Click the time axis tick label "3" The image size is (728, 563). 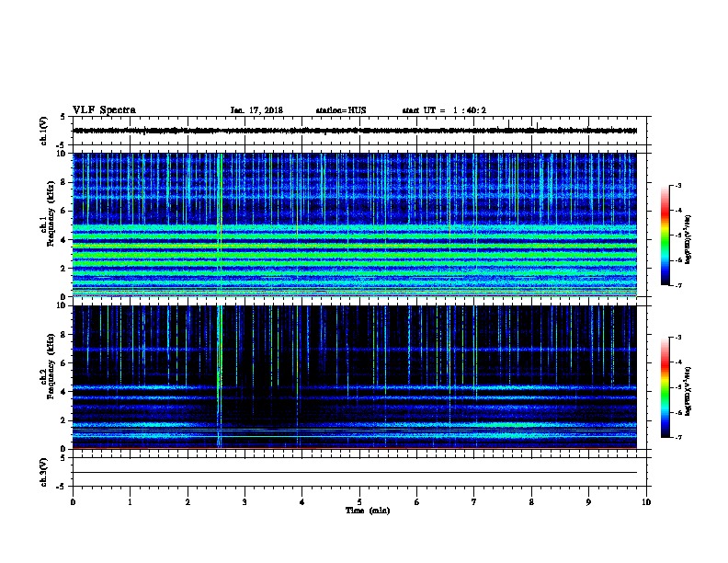point(245,502)
